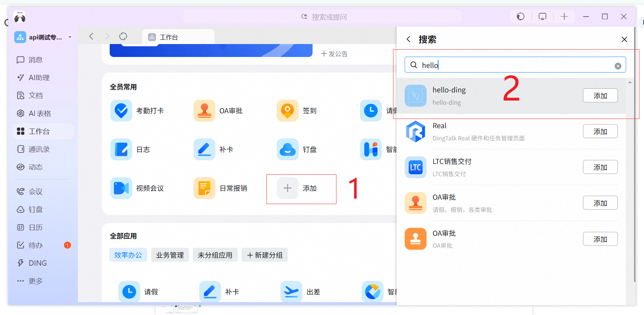The width and height of the screenshot is (644, 315).
Task: Close the 搜索 panel
Action: click(x=624, y=39)
